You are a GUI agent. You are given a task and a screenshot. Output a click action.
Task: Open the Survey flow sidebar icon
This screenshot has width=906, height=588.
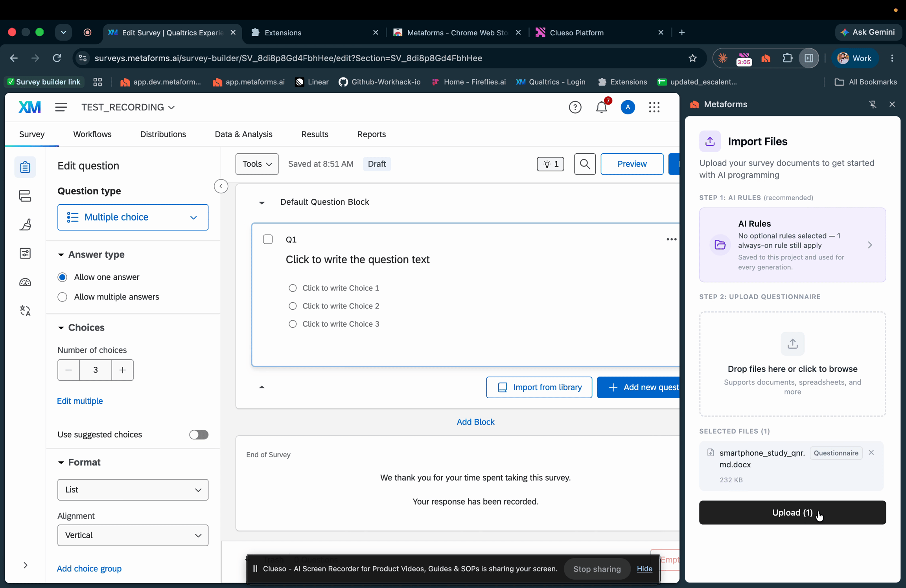pos(25,196)
